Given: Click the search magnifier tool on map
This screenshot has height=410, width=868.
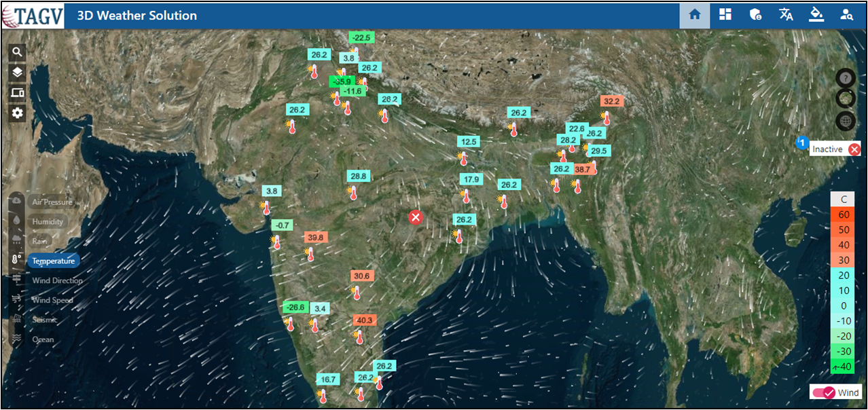Looking at the screenshot, I should click(18, 52).
